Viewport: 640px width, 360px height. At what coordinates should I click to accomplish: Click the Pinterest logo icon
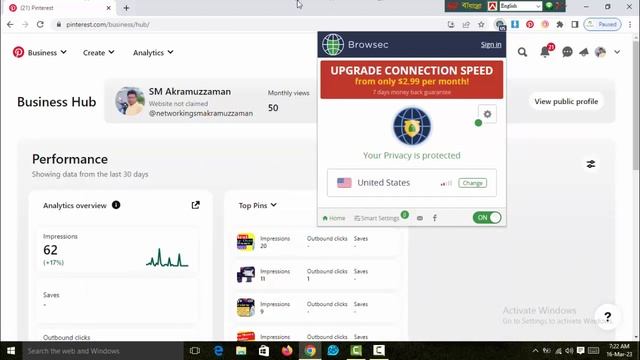18,52
